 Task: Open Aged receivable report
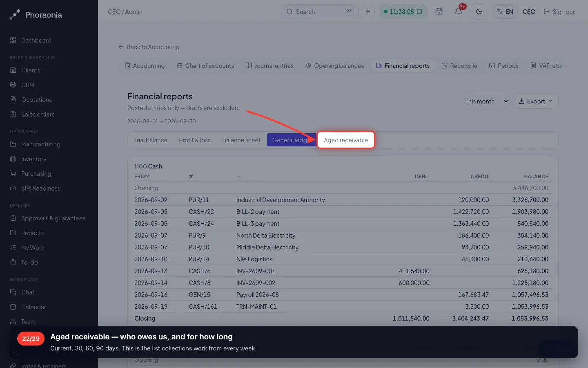tap(346, 140)
